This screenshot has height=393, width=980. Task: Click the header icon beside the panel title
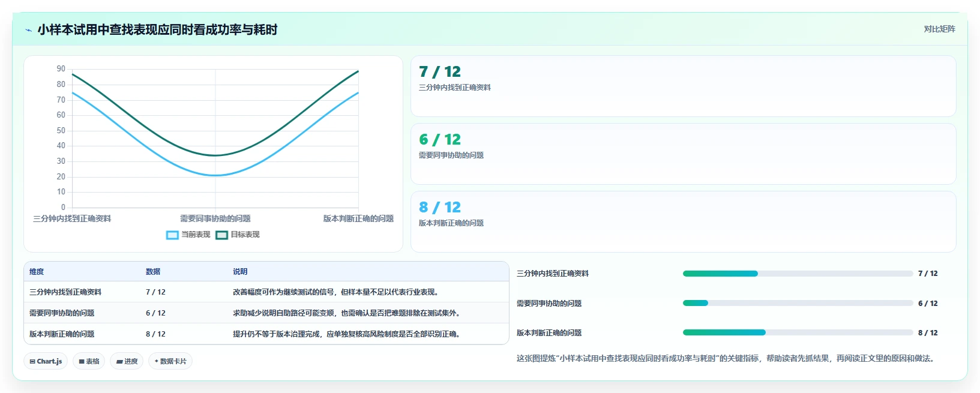28,30
